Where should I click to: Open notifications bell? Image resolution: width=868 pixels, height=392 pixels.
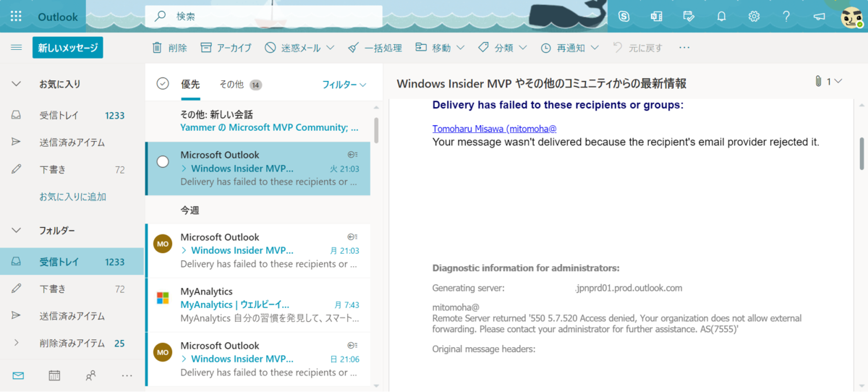[721, 16]
